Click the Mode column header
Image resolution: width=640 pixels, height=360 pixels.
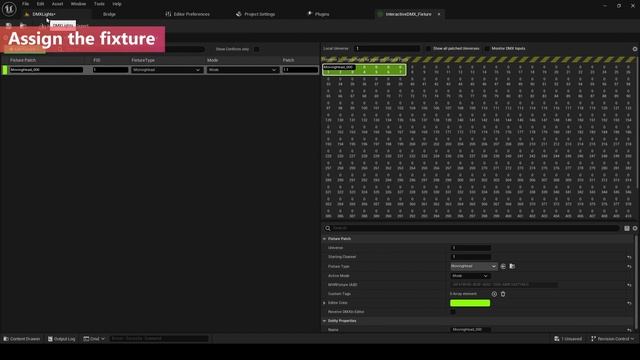(x=213, y=60)
